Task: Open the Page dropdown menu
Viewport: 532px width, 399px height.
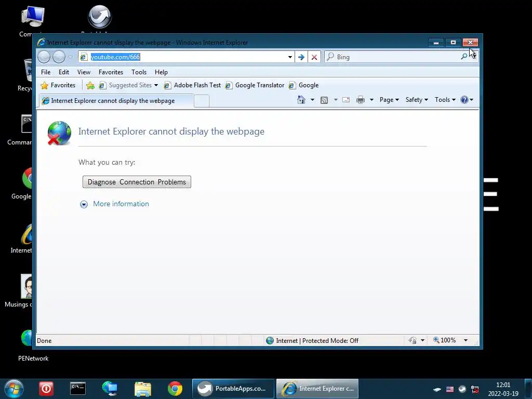Action: click(x=389, y=100)
